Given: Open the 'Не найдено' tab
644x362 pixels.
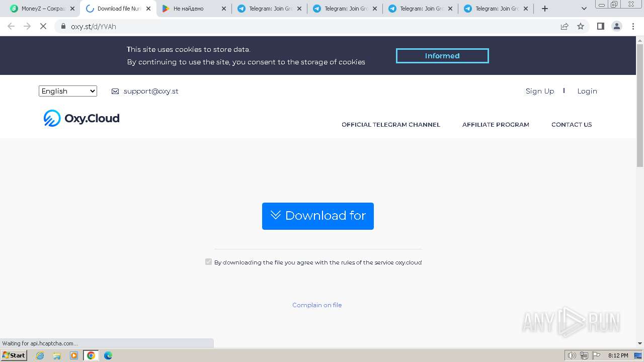Looking at the screenshot, I should pos(194,9).
